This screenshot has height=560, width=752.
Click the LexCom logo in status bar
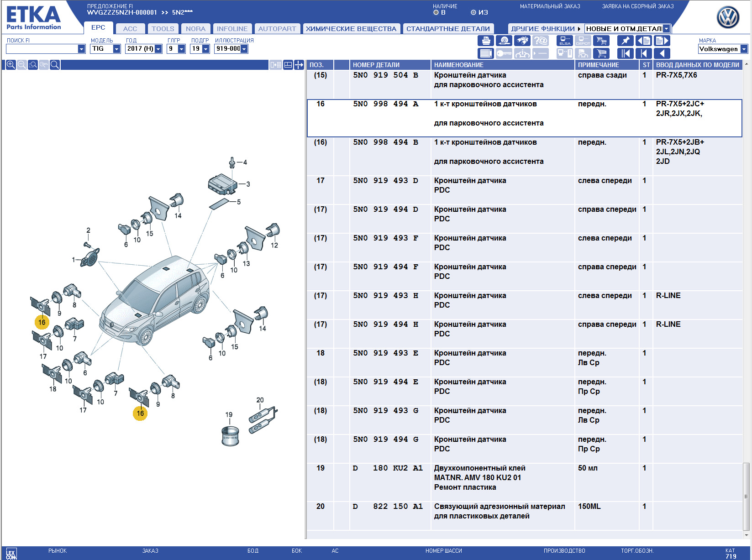[x=11, y=554]
